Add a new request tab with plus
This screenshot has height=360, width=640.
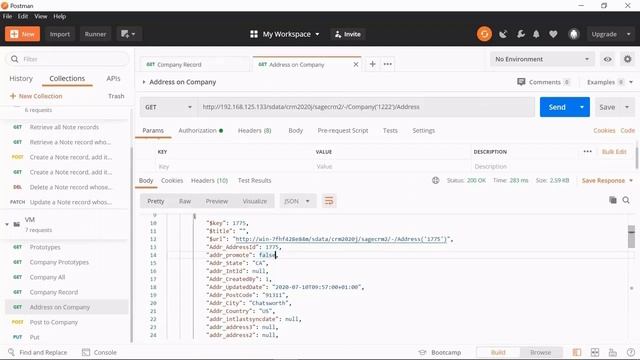tap(372, 64)
